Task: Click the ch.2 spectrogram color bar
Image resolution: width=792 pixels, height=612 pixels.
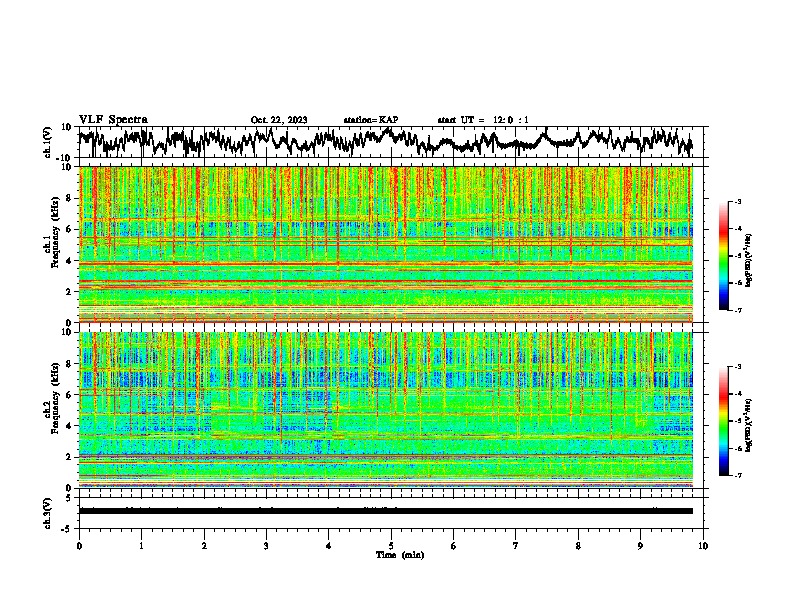Action: click(x=723, y=421)
